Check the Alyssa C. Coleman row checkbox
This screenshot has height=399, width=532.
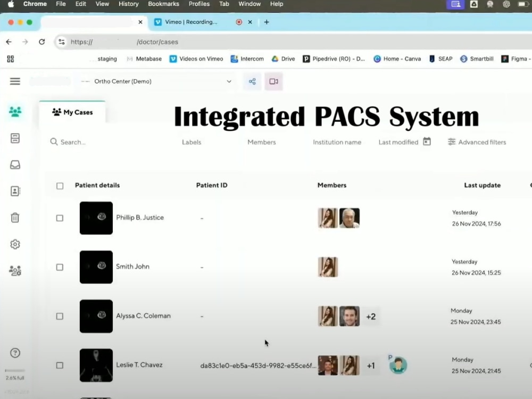(60, 316)
